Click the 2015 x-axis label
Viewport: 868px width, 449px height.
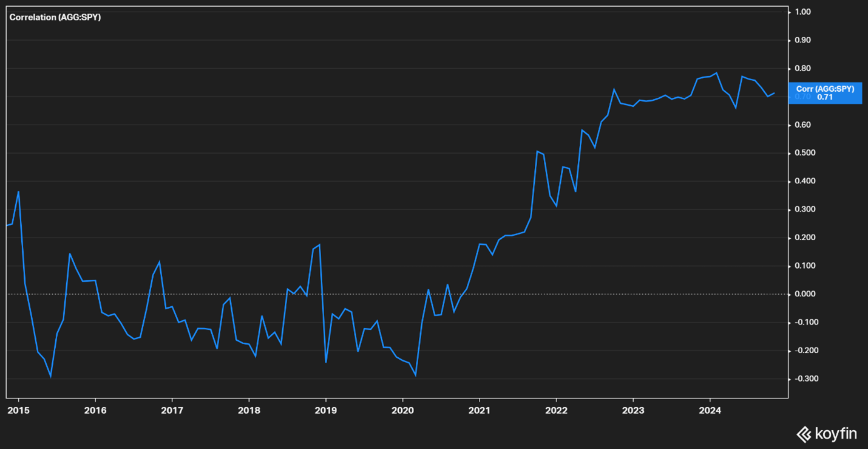18,410
